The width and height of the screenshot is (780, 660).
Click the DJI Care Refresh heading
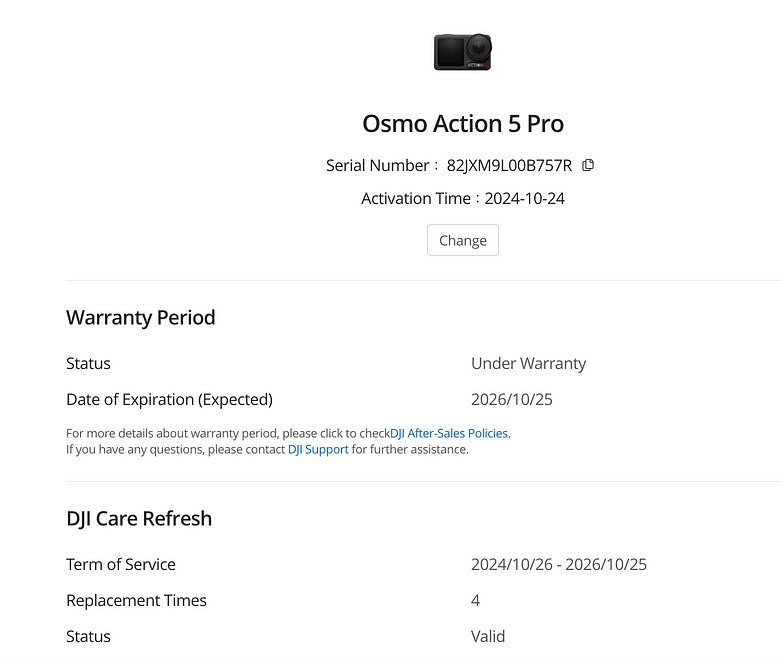[x=139, y=518]
